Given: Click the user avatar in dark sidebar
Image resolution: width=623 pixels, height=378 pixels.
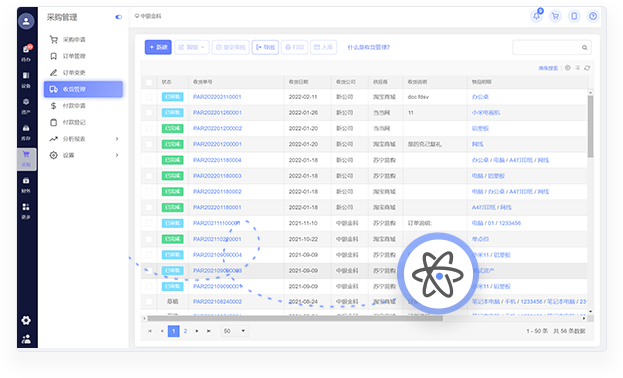Looking at the screenshot, I should coord(26,21).
